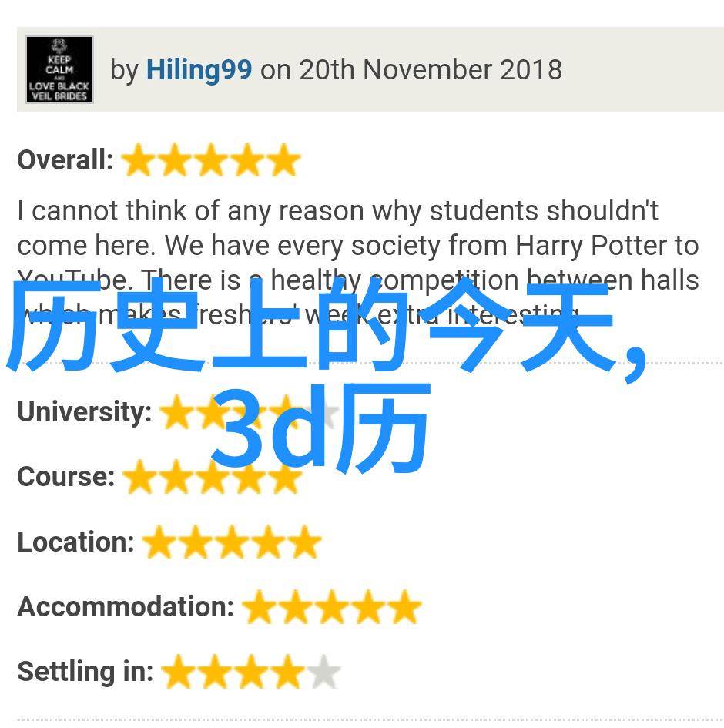This screenshot has height=728, width=724.
Task: Click the first Course rating star
Action: pos(139,477)
